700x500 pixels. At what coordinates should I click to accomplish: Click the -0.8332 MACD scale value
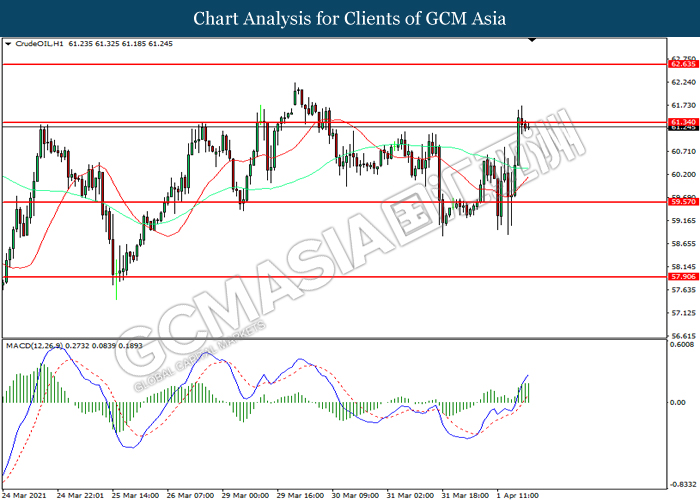(683, 485)
